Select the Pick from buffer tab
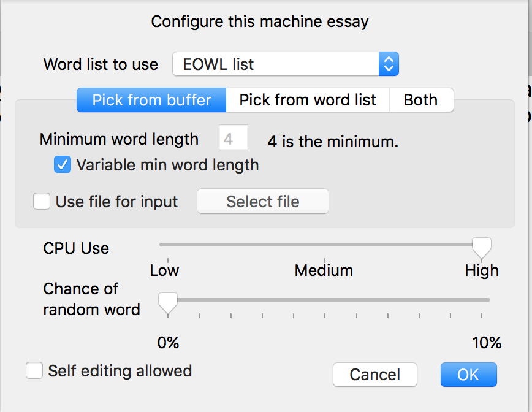This screenshot has height=412, width=532. [151, 100]
